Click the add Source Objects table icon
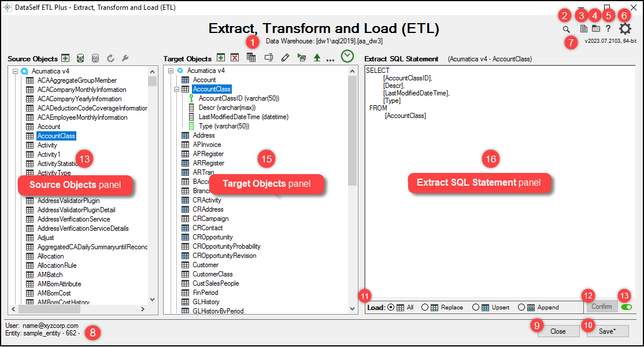 point(66,58)
